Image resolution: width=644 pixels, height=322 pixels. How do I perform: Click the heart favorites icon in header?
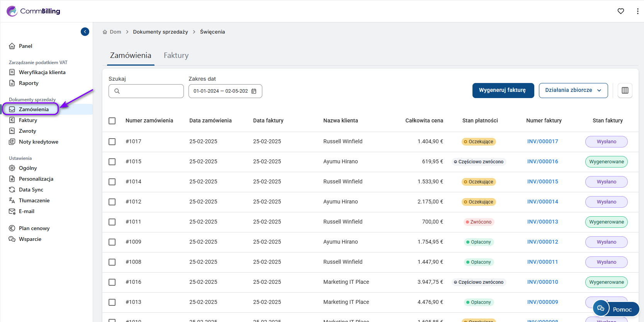click(x=620, y=11)
